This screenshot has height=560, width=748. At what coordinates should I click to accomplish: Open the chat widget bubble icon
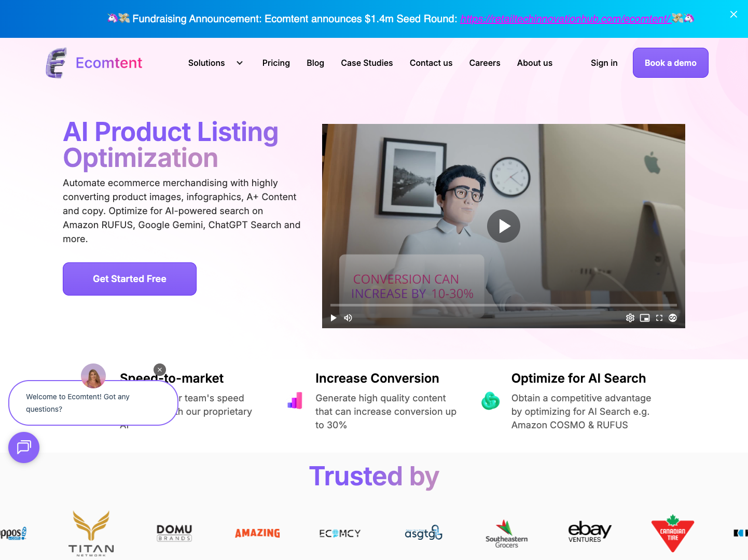click(24, 447)
